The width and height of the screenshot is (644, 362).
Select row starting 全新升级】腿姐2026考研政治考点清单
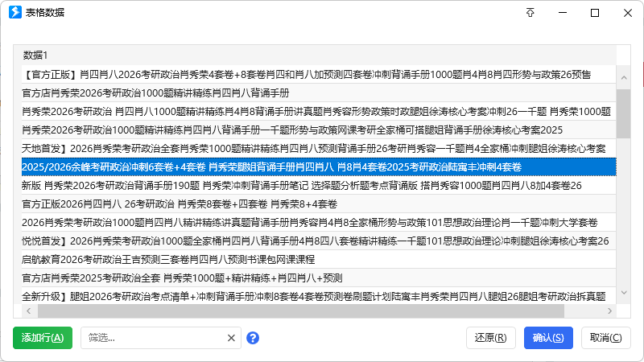point(319,296)
